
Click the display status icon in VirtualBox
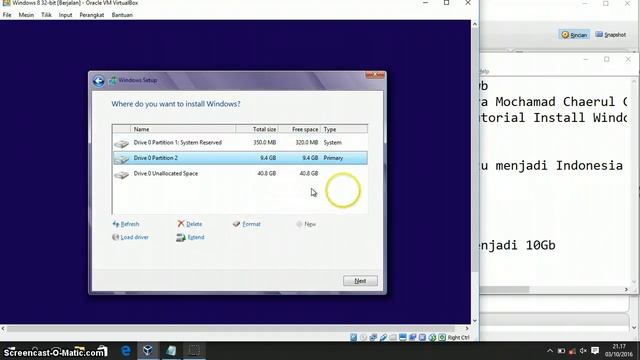403,338
